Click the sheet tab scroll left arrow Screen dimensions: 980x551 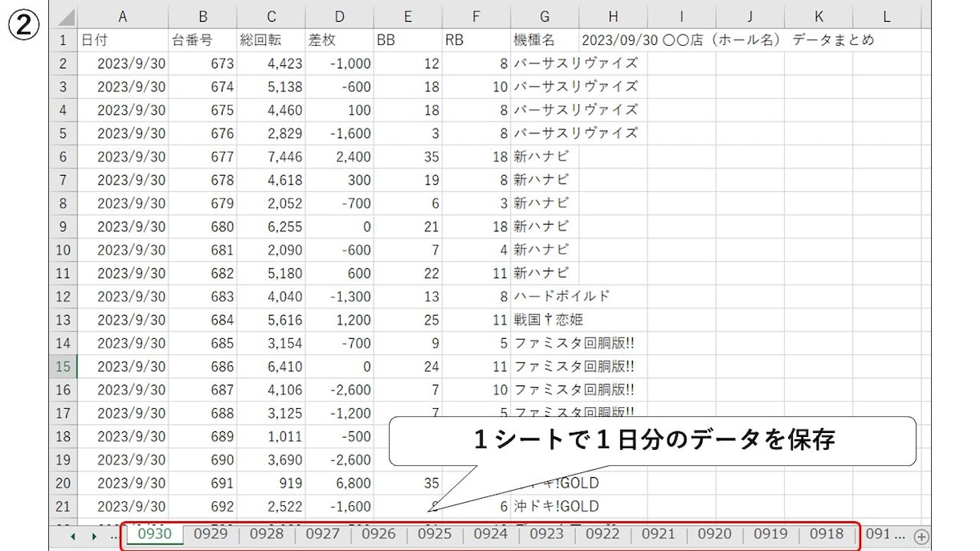[72, 536]
